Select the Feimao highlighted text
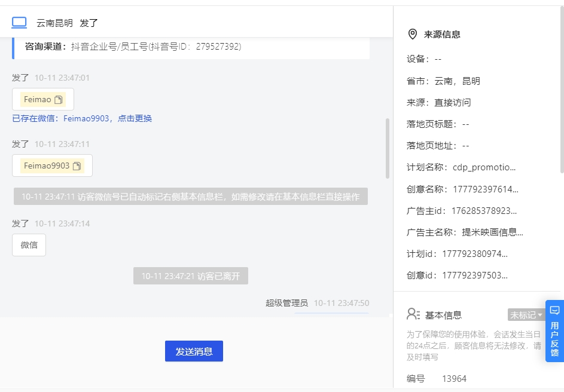Screen dimensions: 564x392 click(38, 99)
